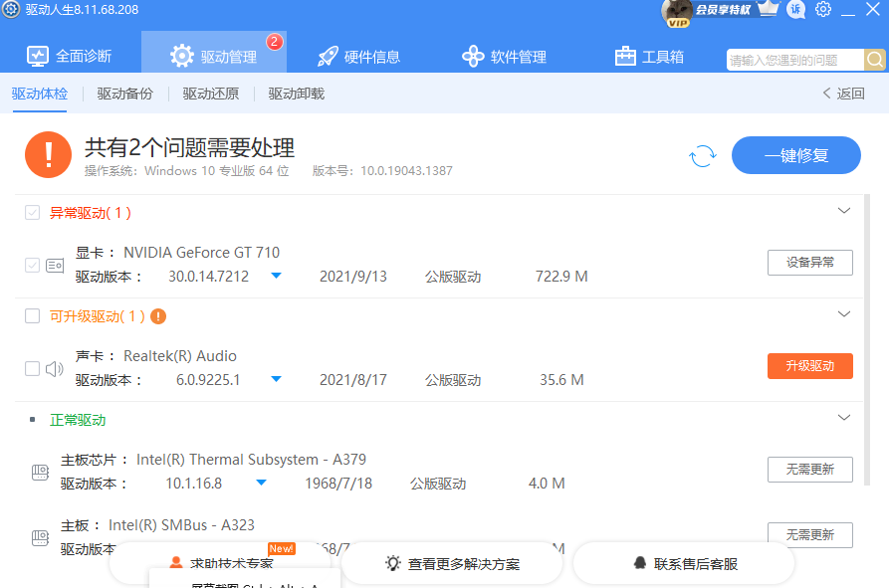Screen dimensions: 889x588
Task: Click the bell icon in 联系售后客服
Action: tap(640, 562)
